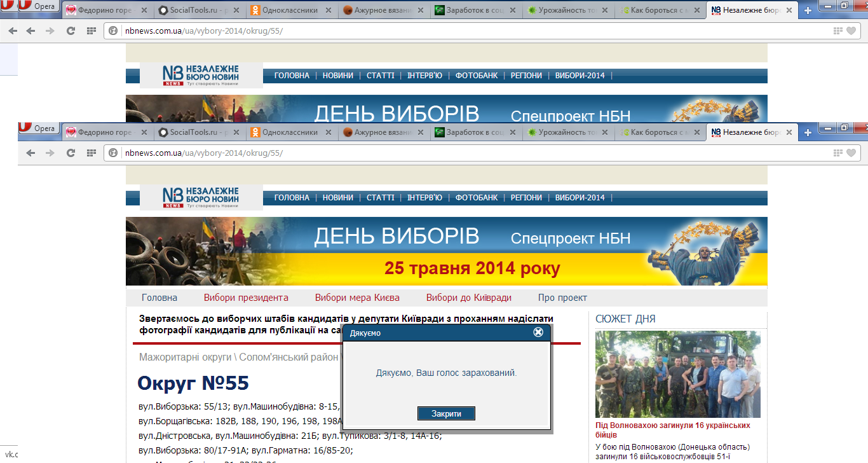Open the Opera menu button in the upper window
868x463 pixels.
click(37, 6)
